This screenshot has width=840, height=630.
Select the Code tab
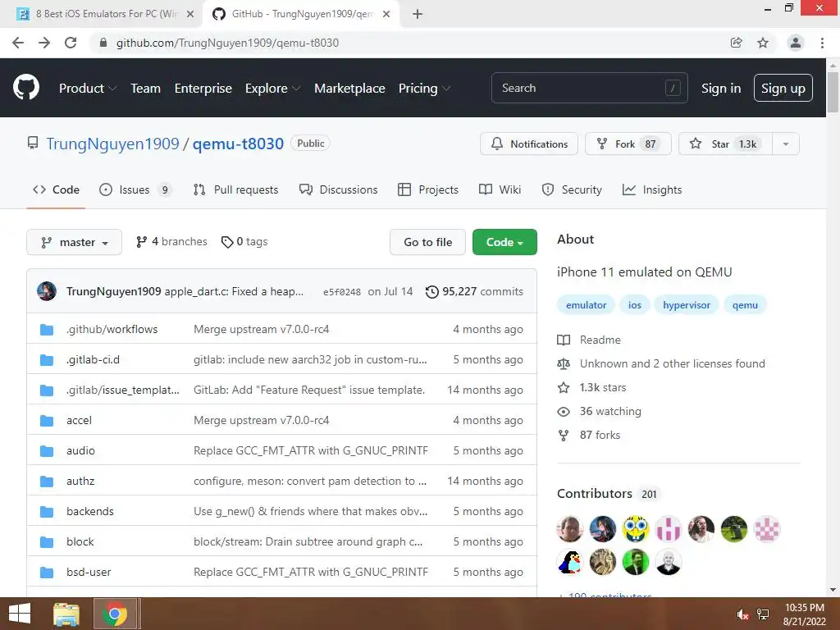(x=57, y=189)
